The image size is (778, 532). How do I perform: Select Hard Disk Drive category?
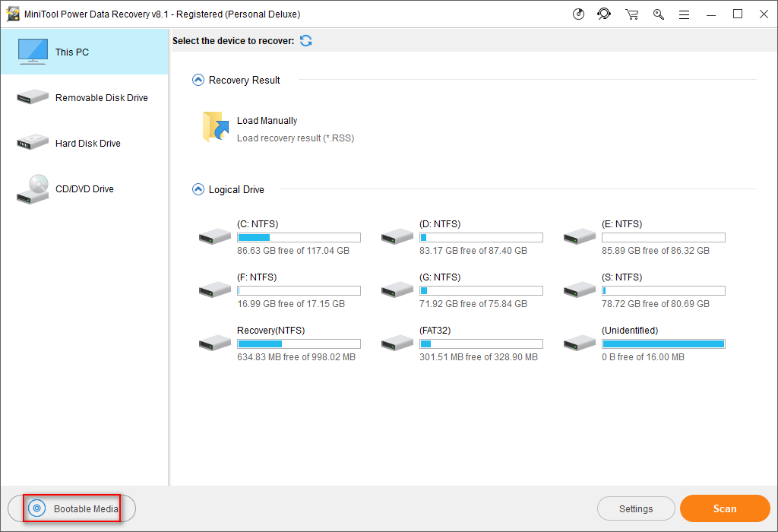(85, 143)
